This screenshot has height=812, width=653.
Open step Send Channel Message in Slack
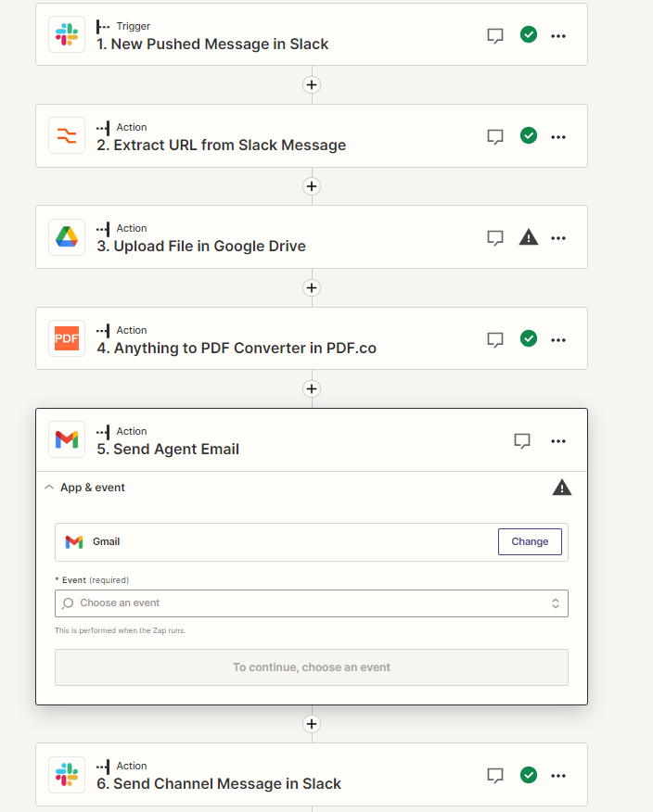click(219, 783)
